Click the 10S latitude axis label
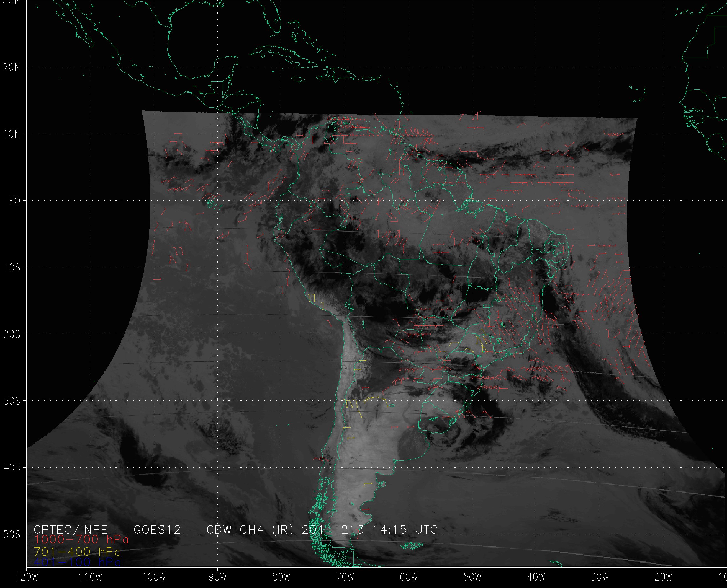The height and width of the screenshot is (588, 727). 12,268
